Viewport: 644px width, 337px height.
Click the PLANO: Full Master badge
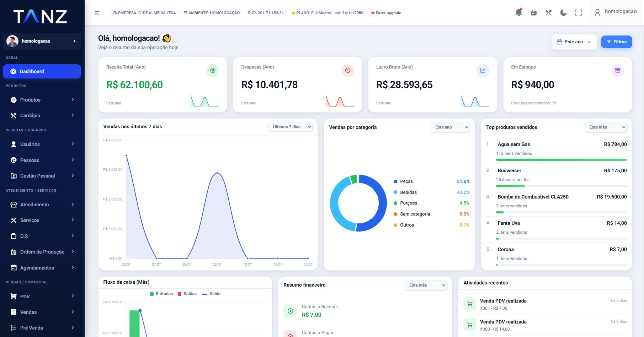[x=327, y=13]
